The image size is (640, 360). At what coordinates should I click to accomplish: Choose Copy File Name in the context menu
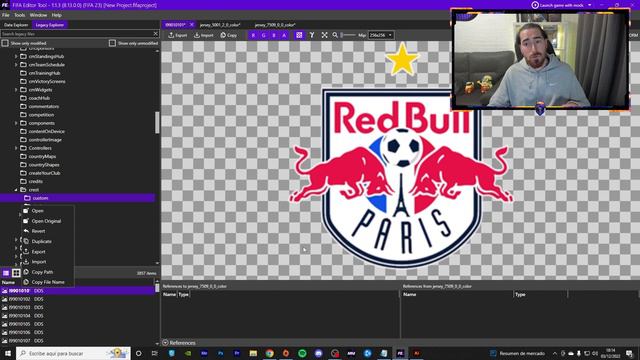tap(48, 282)
